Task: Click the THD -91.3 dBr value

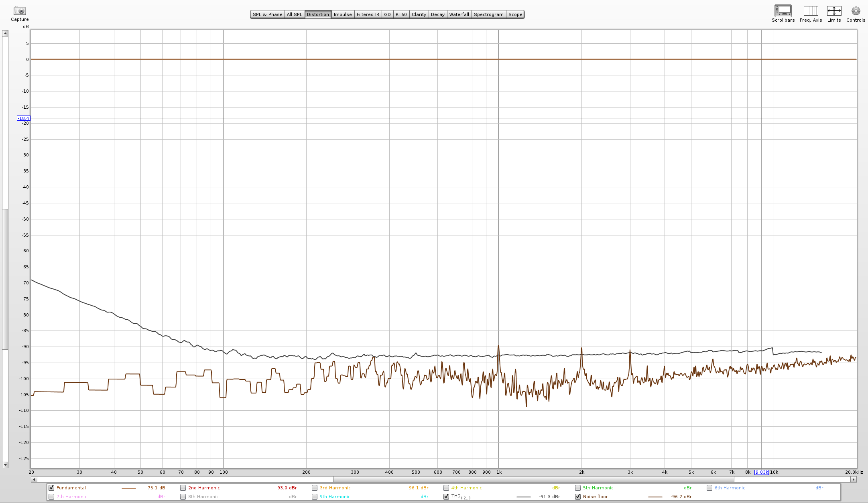Action: pos(550,497)
